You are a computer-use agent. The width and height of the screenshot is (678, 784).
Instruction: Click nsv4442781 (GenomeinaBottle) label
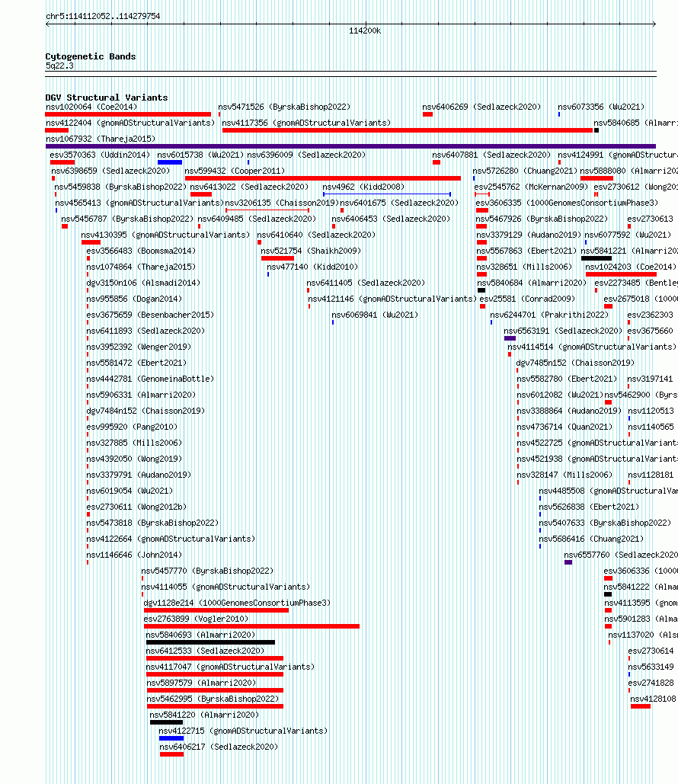[150, 379]
